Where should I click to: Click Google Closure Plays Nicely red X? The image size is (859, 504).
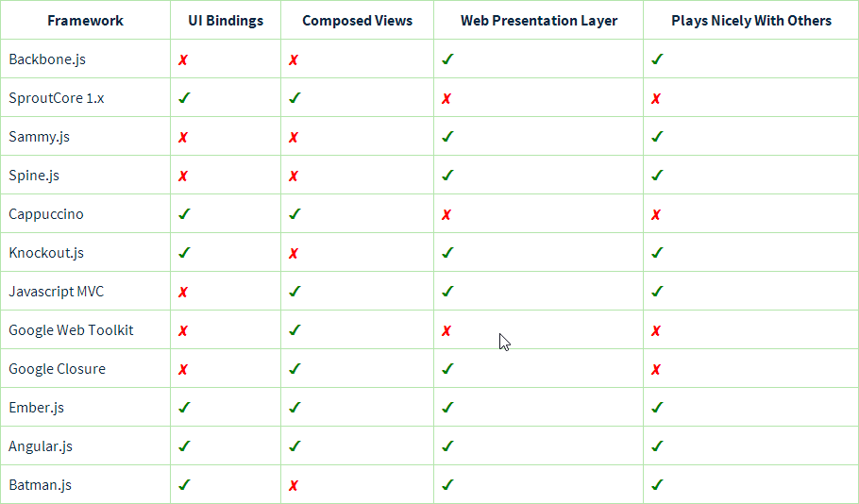pos(656,369)
